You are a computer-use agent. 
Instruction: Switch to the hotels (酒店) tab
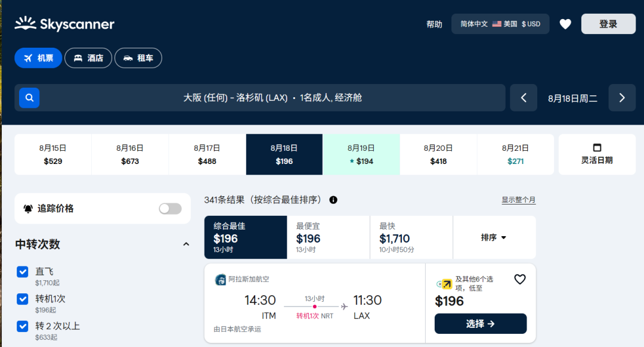88,58
